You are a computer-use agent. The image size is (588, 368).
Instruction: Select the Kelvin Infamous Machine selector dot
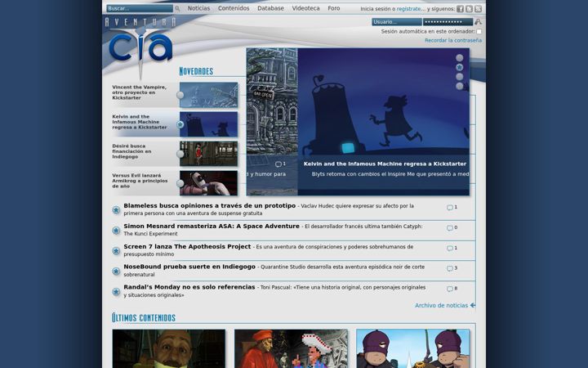coord(180,124)
